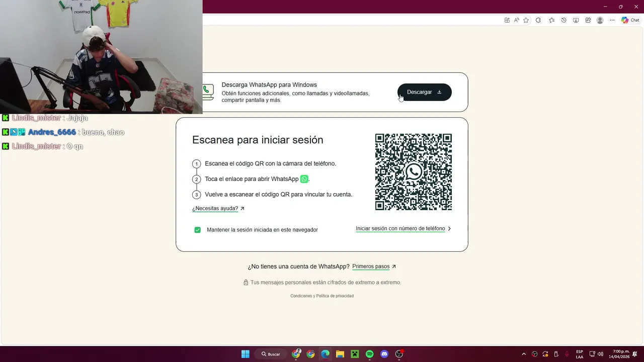Open the Windows Start menu

[x=246, y=354]
